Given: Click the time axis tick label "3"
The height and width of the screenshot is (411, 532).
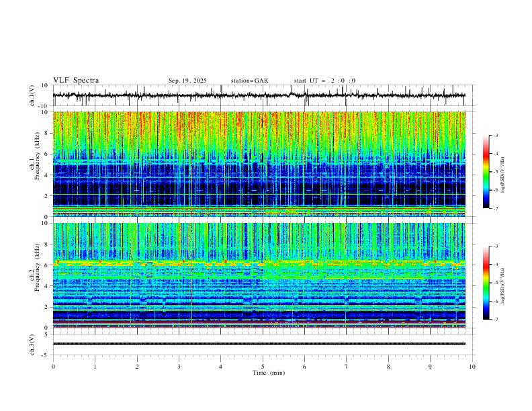Looking at the screenshot, I should [x=179, y=367].
